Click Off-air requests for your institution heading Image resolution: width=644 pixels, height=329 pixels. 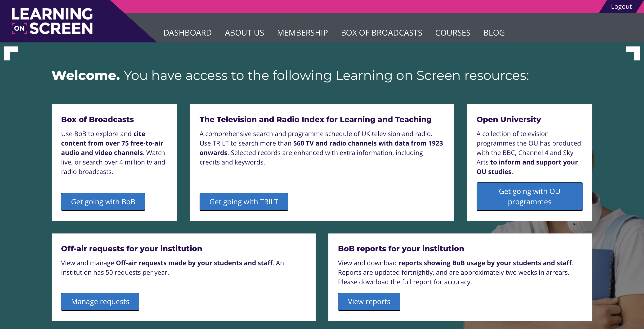coord(131,248)
